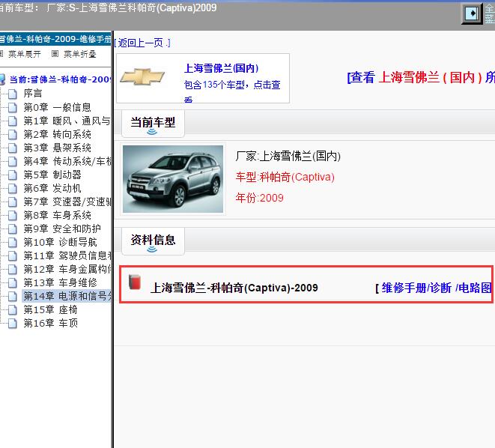Click 年份:2009 text

point(260,199)
